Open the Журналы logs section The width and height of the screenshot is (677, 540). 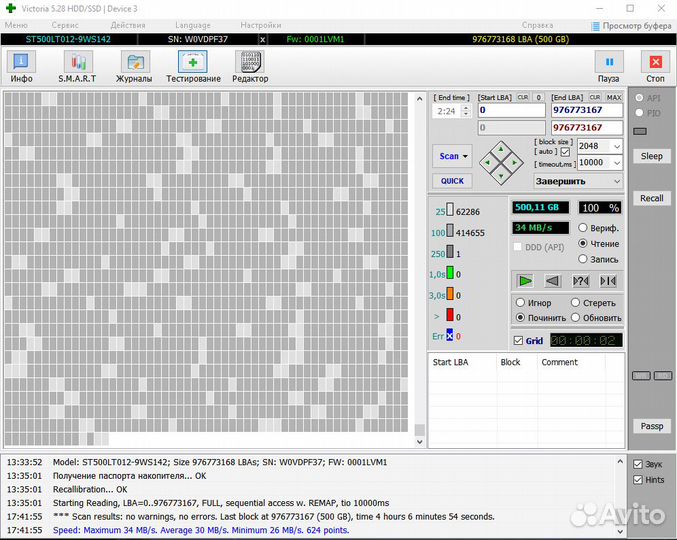pos(134,66)
